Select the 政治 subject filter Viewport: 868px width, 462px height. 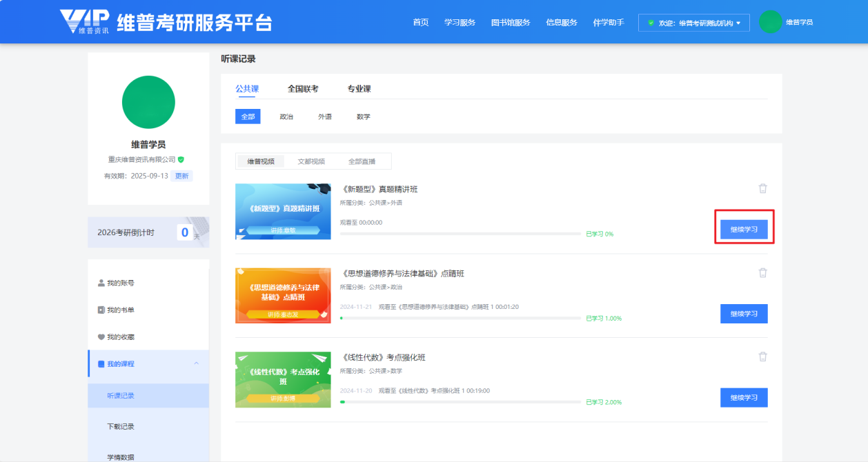pos(286,117)
